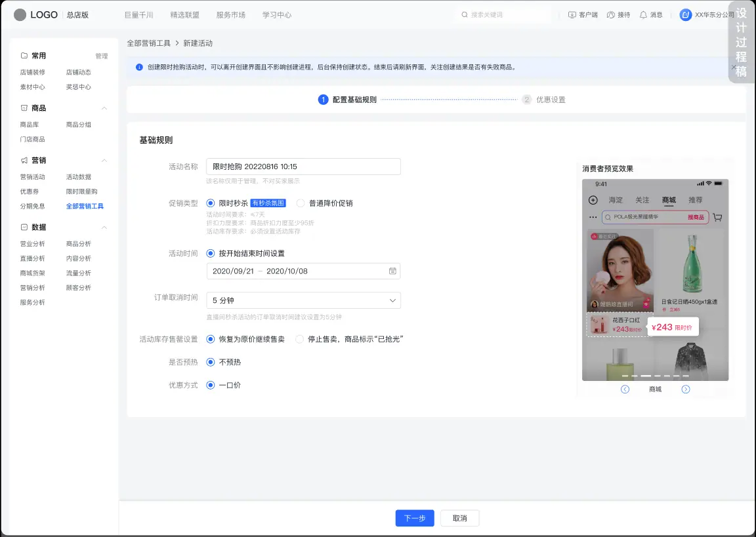Open the calendar icon in date field
Viewport: 756px width, 537px height.
pyautogui.click(x=392, y=271)
